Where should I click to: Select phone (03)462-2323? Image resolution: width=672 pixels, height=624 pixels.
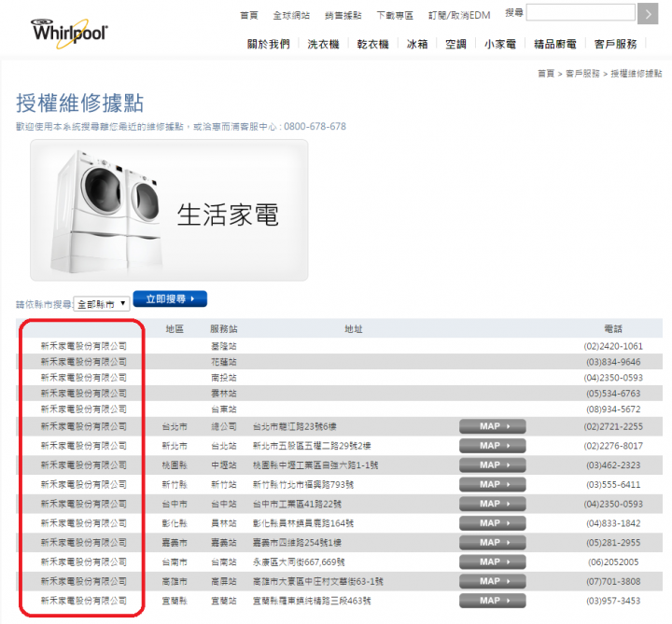click(613, 465)
